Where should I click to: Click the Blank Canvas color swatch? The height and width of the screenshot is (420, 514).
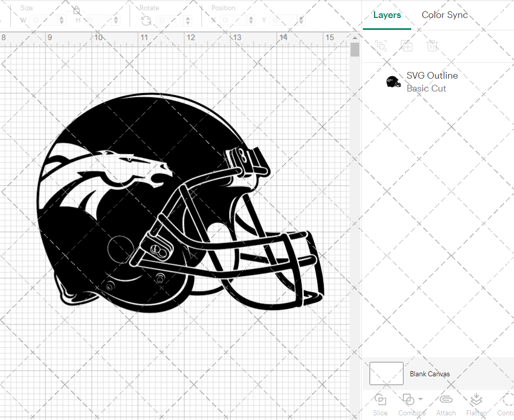(387, 373)
